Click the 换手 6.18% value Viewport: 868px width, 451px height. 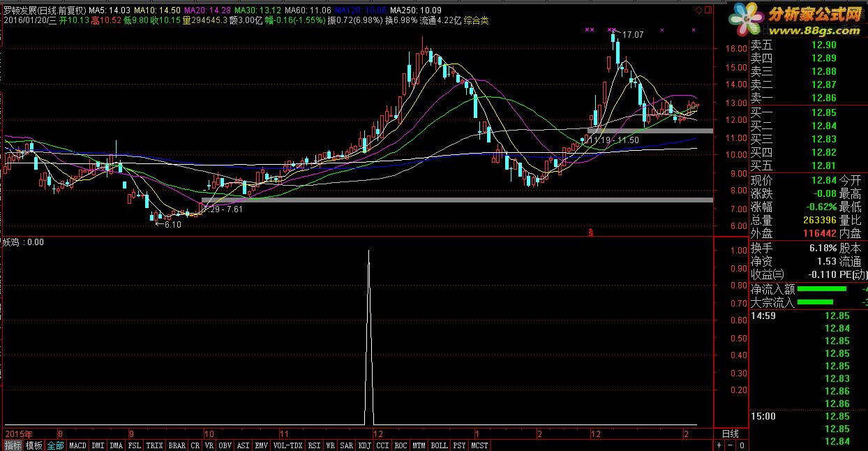coord(823,248)
